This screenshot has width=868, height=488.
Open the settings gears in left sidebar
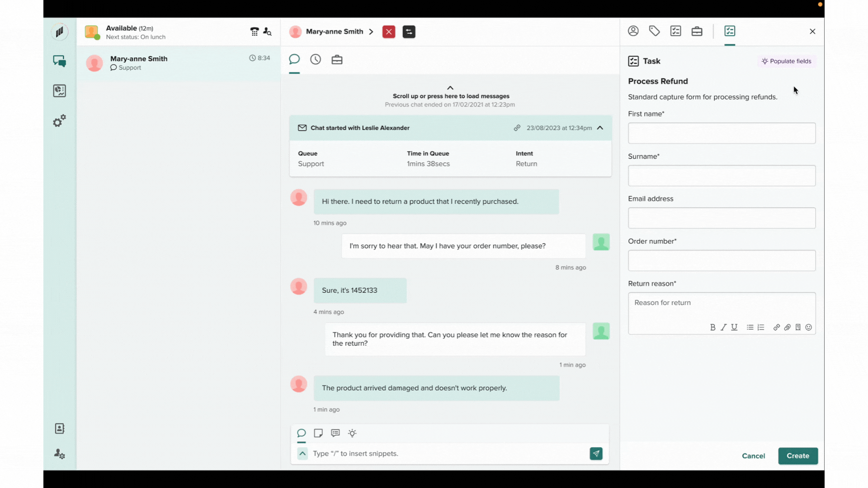point(59,121)
